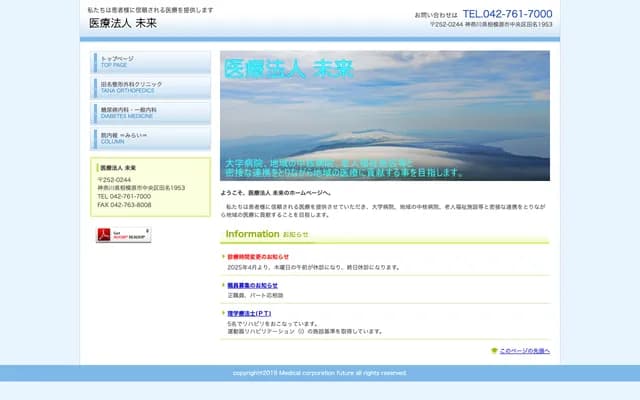Click the arrow bullet beside 理学療法士(PT)
Image resolution: width=640 pixels, height=400 pixels.
(224, 313)
